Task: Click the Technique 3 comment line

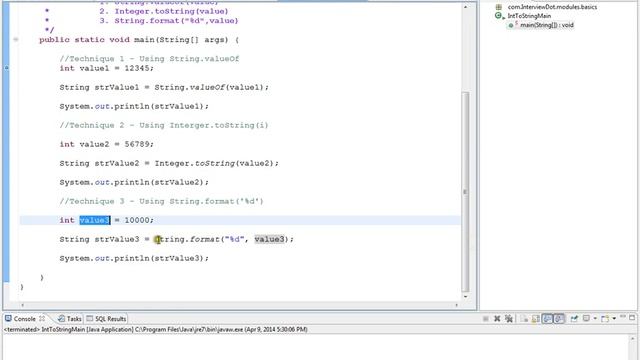Action: click(x=162, y=201)
